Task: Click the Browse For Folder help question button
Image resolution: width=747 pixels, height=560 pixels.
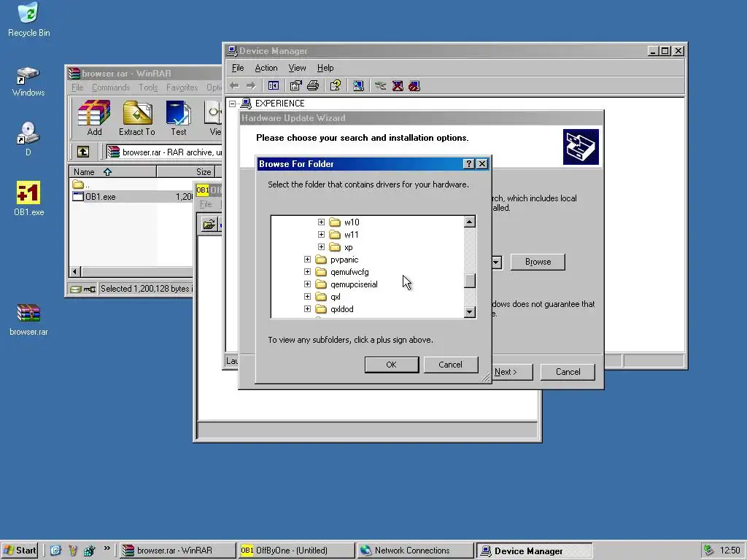Action: 469,164
